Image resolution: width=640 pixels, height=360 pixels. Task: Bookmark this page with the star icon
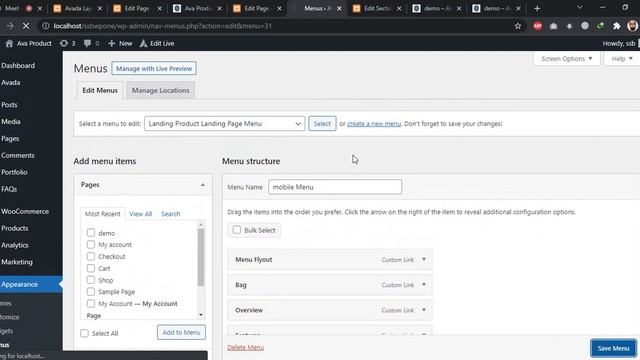tap(518, 26)
